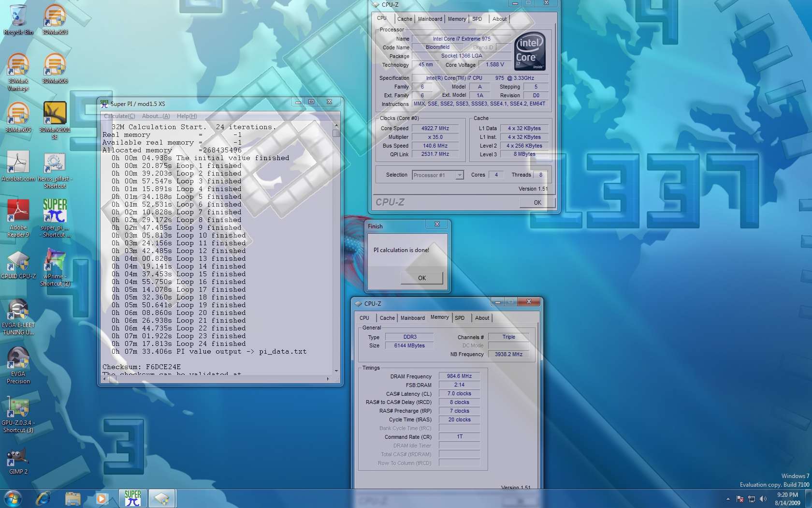Open the Processor #1 selection dropdown

pos(438,175)
